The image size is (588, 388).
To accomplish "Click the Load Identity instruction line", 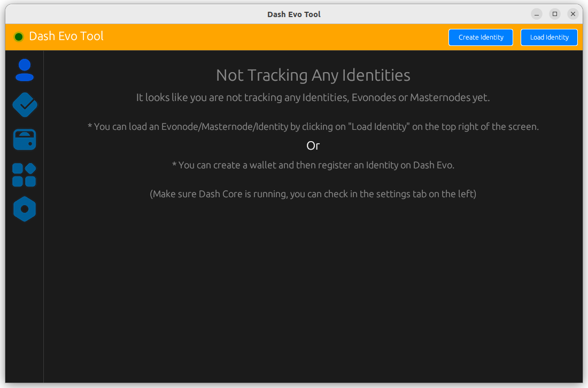I will tap(313, 127).
